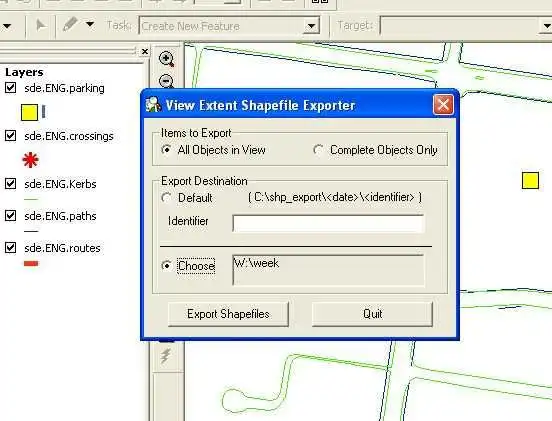Close the Layers panel
The width and height of the screenshot is (552, 421).
[145, 51]
